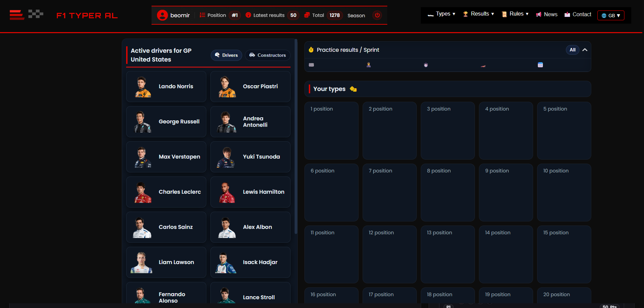Screen dimensions: 644x308
Task: Select driver Carlos Sainz
Action: [x=166, y=227]
